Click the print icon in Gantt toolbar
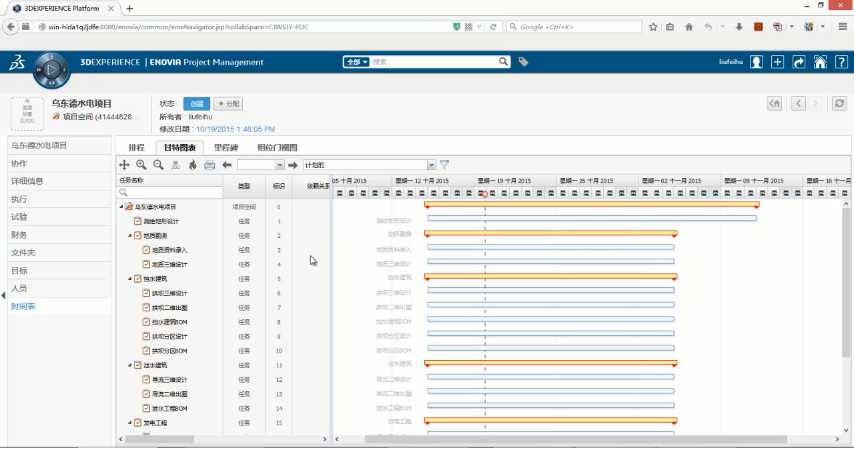Viewport: 854px width, 449px height. (210, 164)
